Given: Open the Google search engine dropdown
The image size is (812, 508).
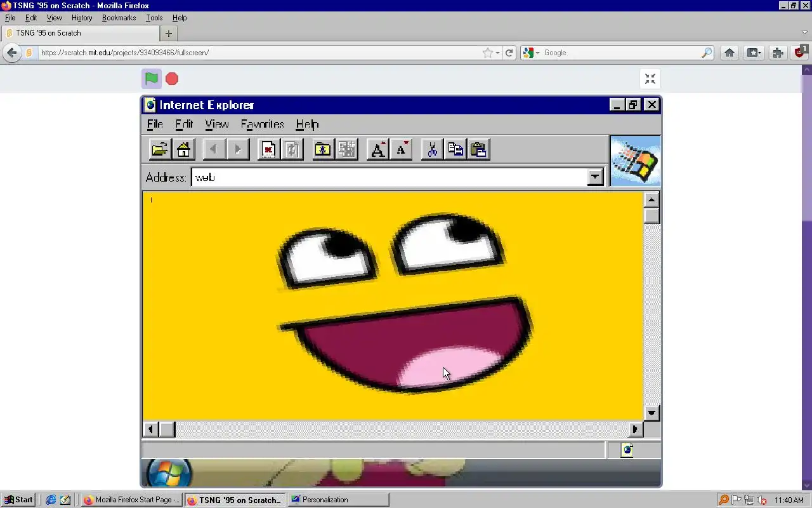Looking at the screenshot, I should point(530,53).
